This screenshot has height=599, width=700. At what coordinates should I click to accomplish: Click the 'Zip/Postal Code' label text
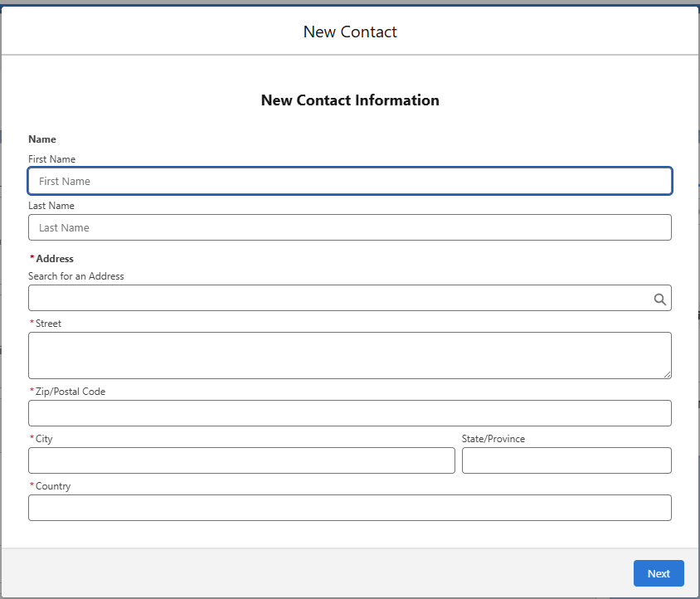(x=70, y=392)
